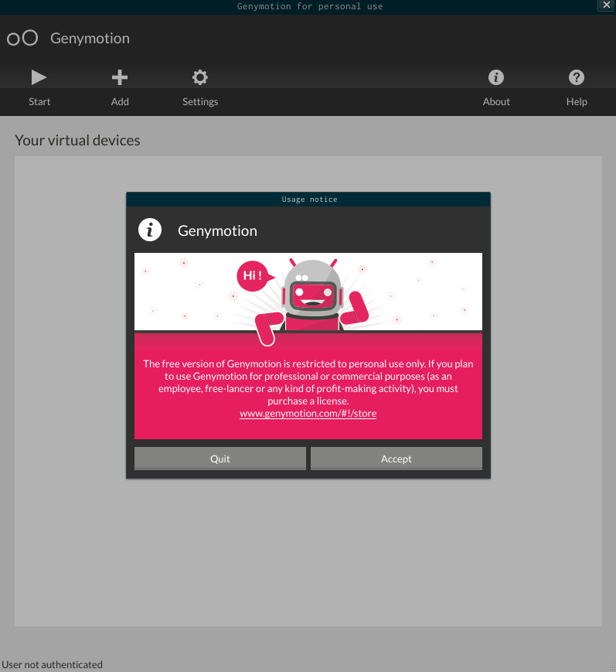
Task: Click the Genymotion app name next to the logo
Action: pos(90,39)
